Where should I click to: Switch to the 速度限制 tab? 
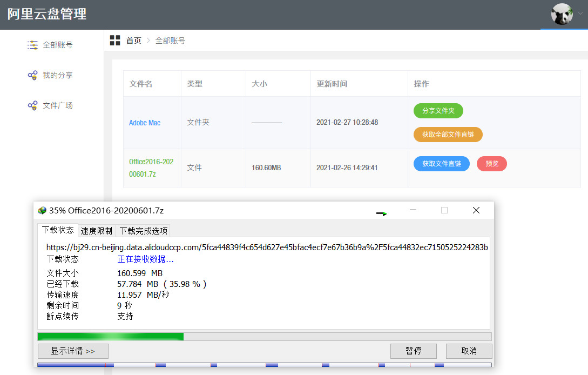coord(96,231)
